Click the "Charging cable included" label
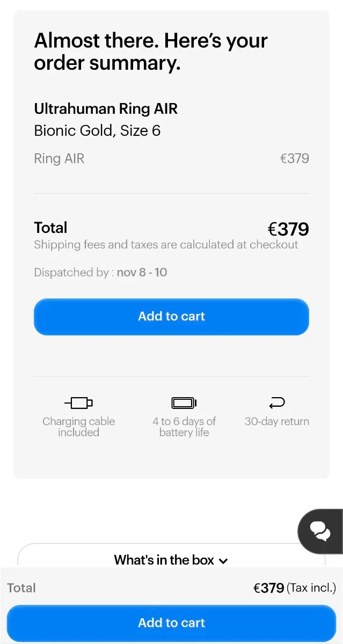This screenshot has height=644, width=343. click(x=78, y=427)
